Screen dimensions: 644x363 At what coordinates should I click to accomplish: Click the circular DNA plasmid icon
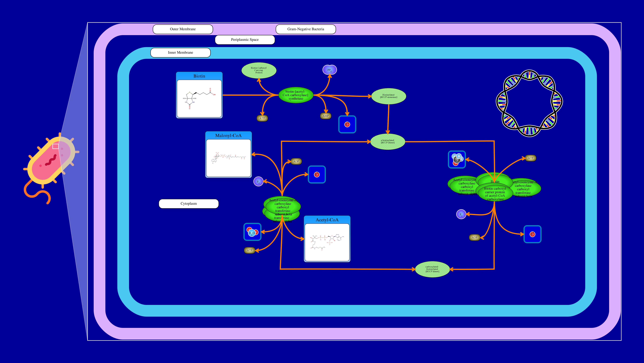point(529,103)
